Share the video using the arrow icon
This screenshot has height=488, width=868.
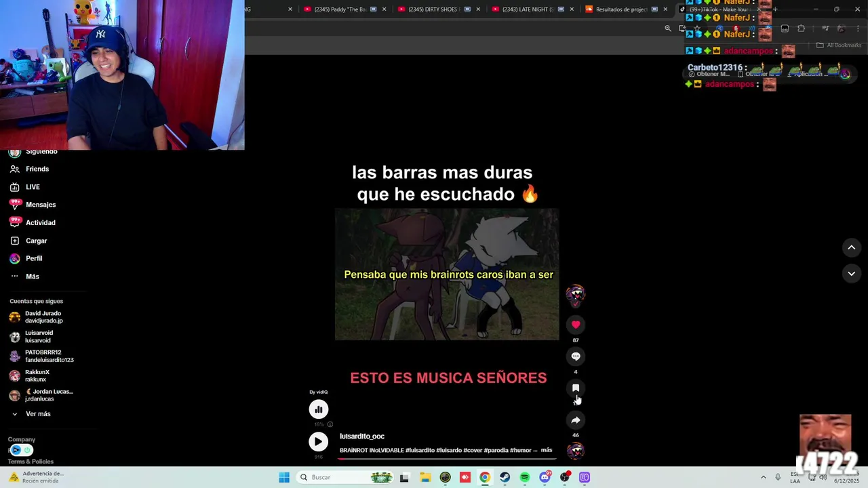pos(576,420)
